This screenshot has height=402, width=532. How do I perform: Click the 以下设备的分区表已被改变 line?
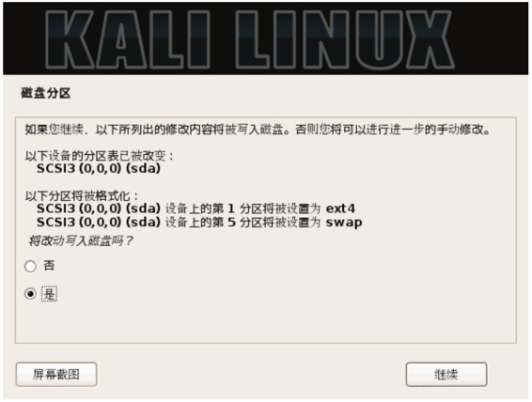coord(99,156)
